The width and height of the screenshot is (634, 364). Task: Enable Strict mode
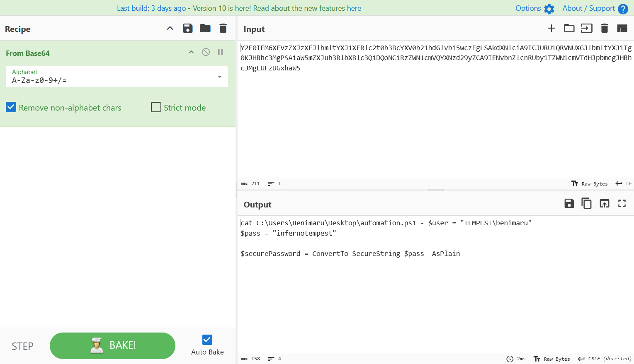pos(156,107)
